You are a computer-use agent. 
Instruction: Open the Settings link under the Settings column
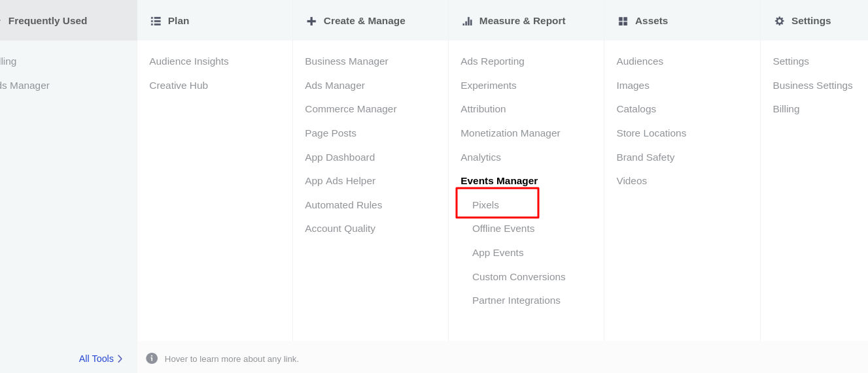pos(791,61)
